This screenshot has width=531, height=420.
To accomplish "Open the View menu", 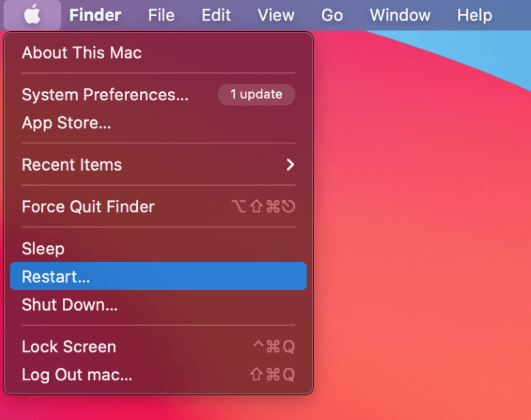I will point(275,15).
